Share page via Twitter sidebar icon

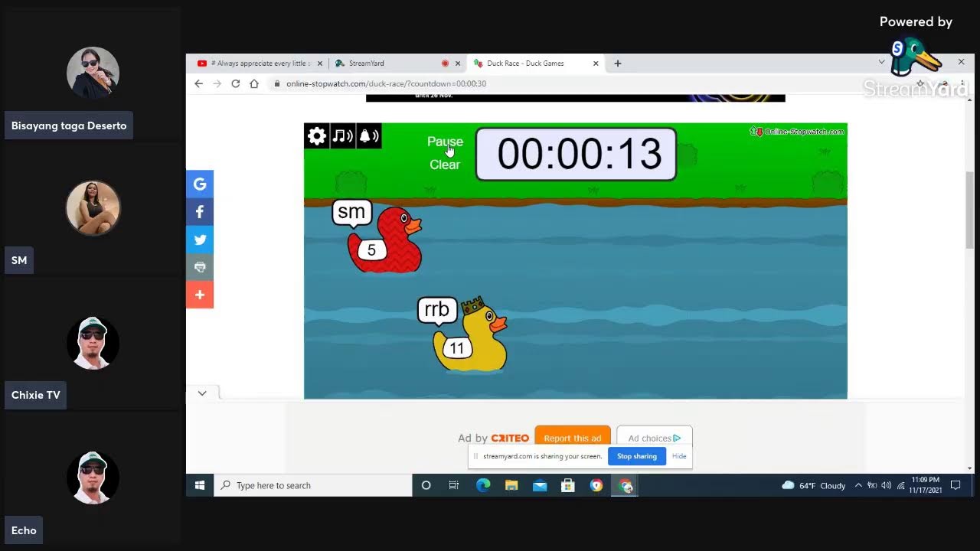click(x=200, y=240)
